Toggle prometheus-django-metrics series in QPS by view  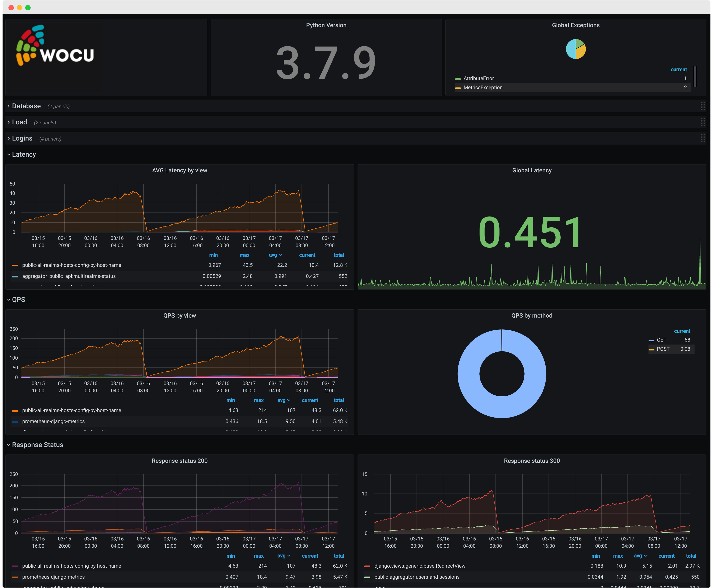(x=53, y=421)
